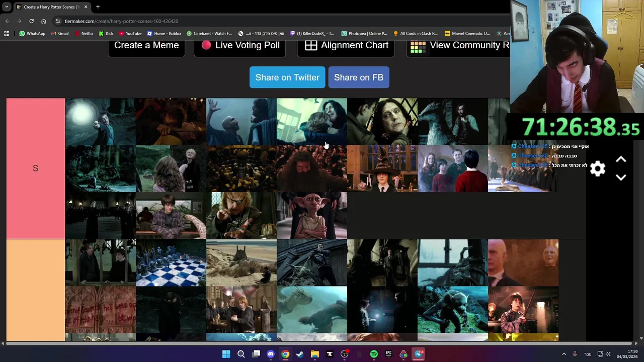Open the Chrome apps grid bookmark
This screenshot has height=362, width=644.
(x=7, y=33)
